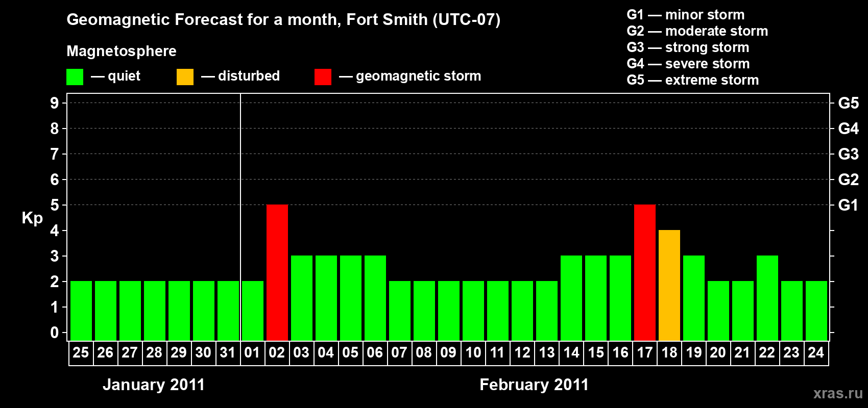Click the G5 label on the right axis
This screenshot has height=408, width=868.
coord(849,103)
